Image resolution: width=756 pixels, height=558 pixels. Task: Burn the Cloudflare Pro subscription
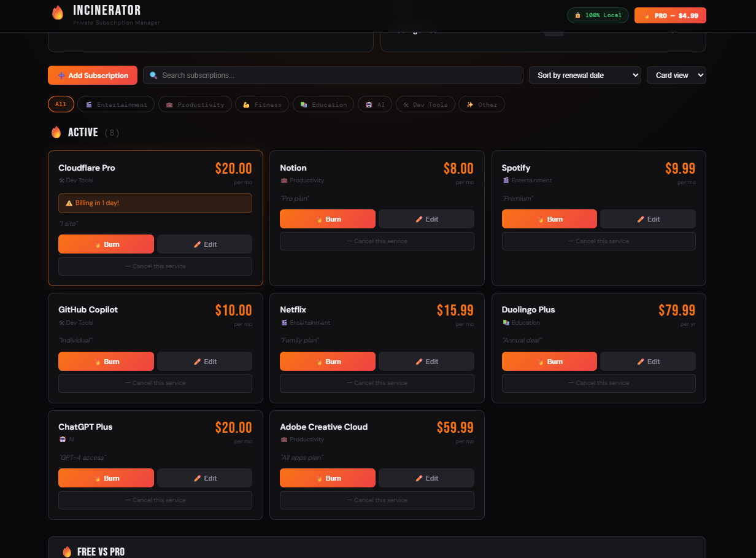tap(106, 244)
